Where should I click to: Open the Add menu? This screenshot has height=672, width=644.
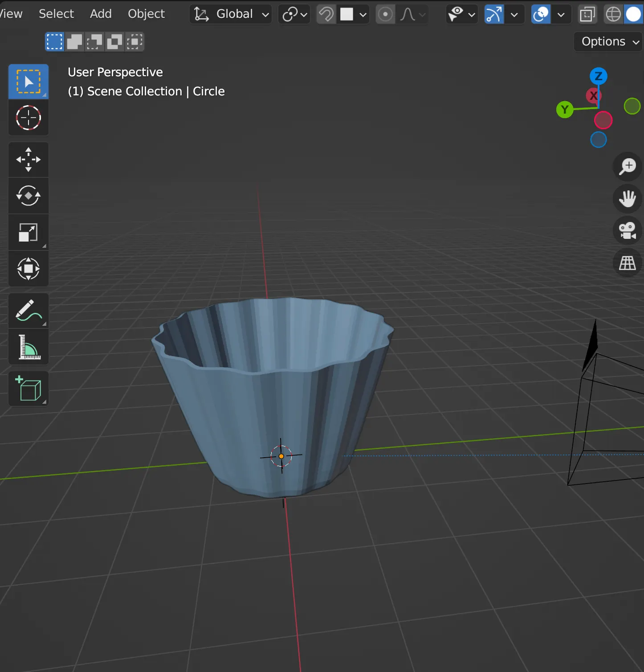[x=101, y=14]
